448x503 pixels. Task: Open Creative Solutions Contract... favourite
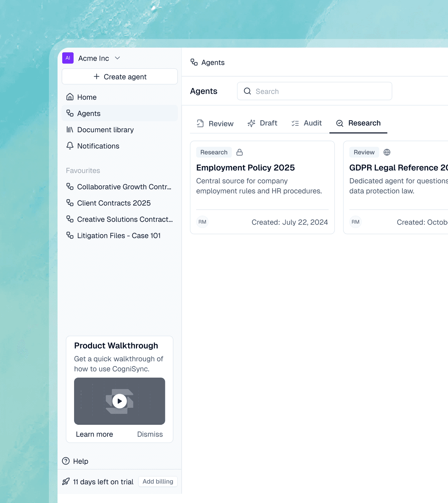tap(120, 219)
